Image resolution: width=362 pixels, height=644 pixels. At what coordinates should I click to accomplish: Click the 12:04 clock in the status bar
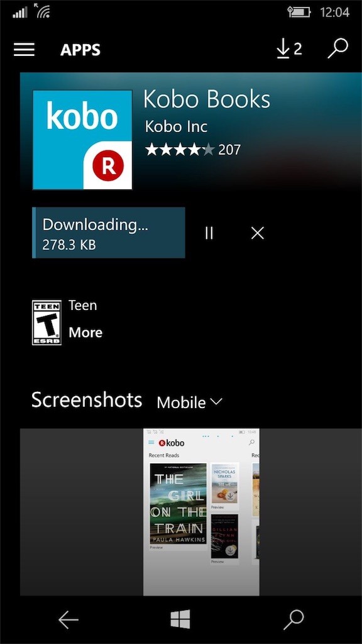(334, 13)
